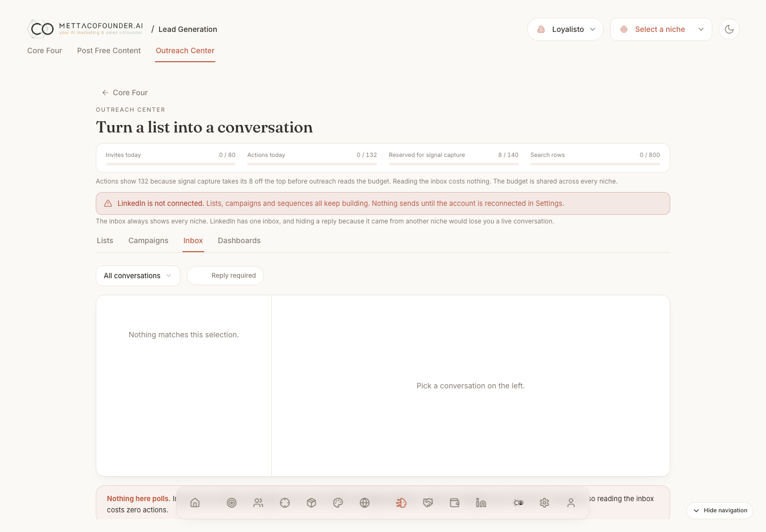Open the 3D box package icon
The height and width of the screenshot is (532, 766).
coord(311,503)
